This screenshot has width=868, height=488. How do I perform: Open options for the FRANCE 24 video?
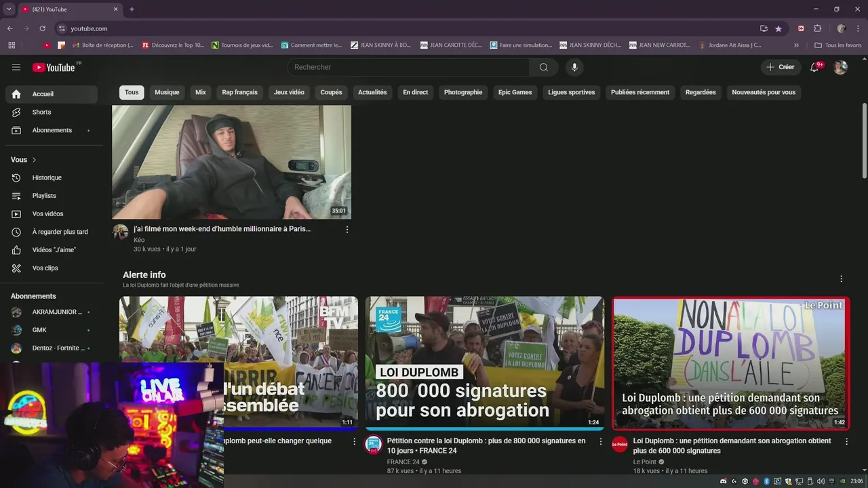(x=600, y=441)
